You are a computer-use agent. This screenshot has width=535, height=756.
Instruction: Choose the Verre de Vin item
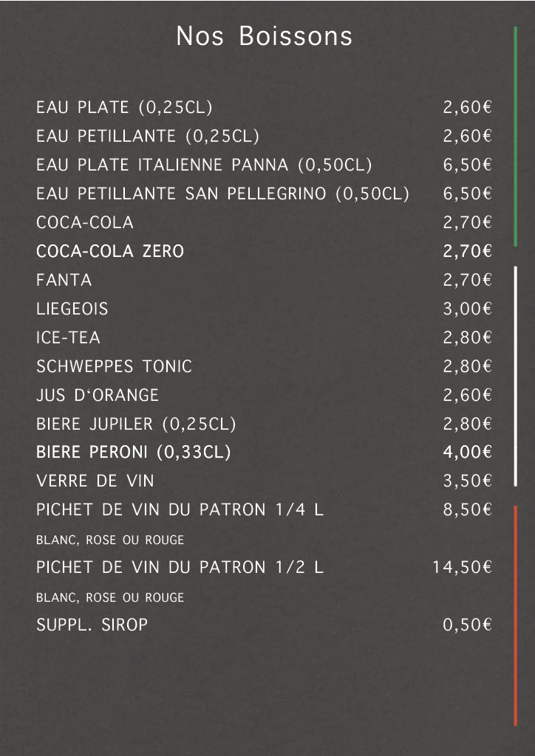[x=95, y=481]
